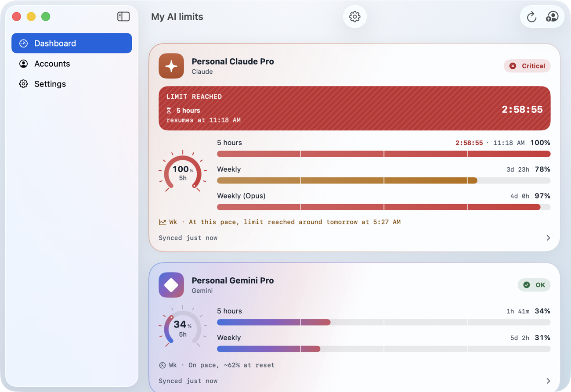Click the Gemini 34% circular gauge

point(183,327)
